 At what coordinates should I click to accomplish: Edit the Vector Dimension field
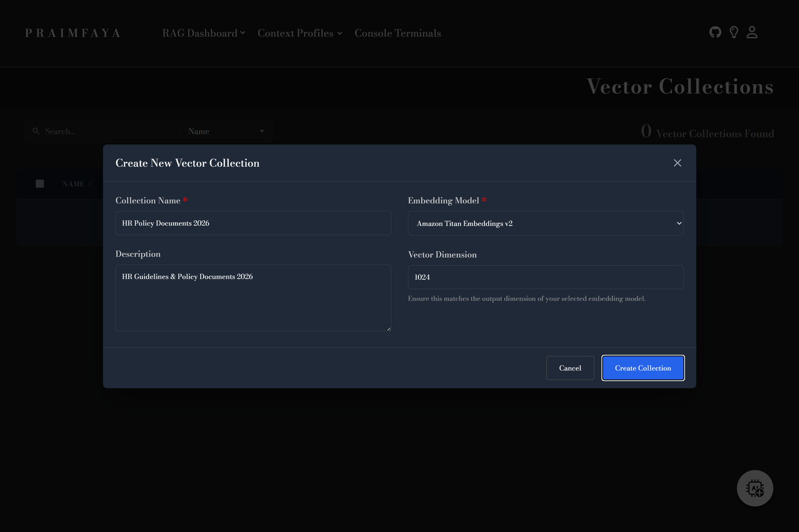[x=545, y=277]
